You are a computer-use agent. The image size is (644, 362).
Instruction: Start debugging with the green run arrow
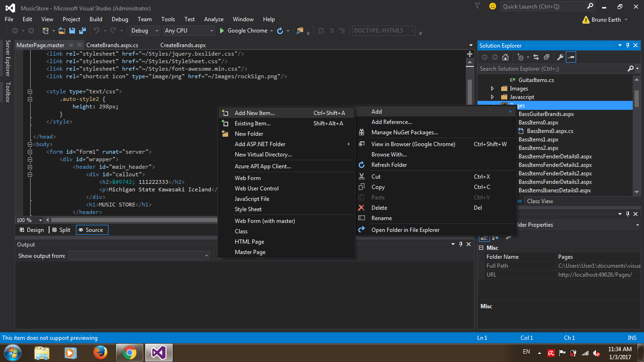click(x=222, y=30)
